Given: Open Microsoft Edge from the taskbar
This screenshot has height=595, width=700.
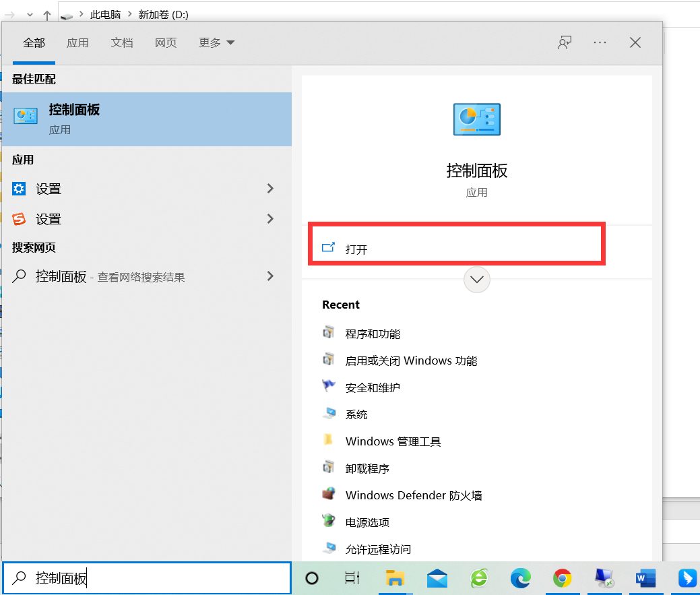Looking at the screenshot, I should (520, 578).
